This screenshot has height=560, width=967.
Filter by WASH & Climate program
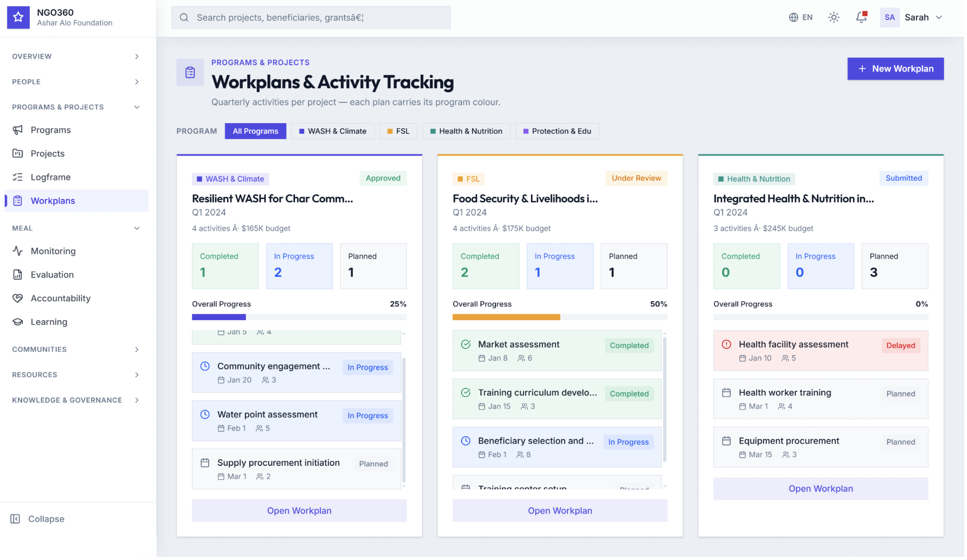point(334,132)
